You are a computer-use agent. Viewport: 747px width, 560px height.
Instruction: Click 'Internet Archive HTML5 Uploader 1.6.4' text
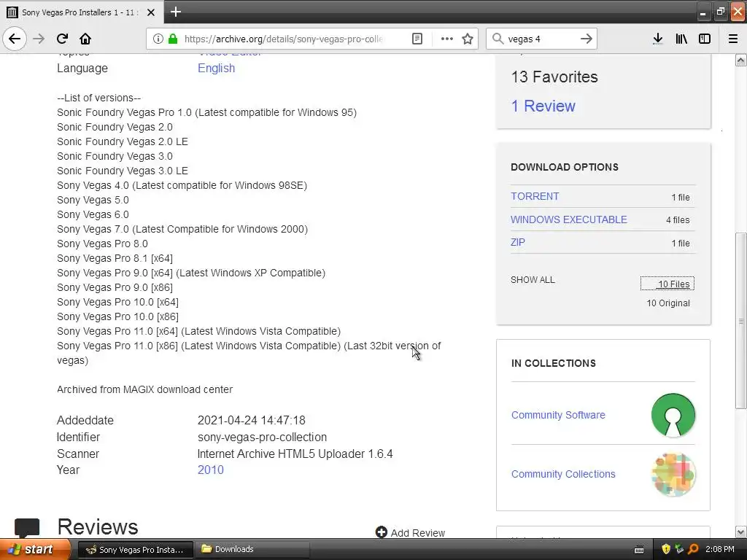pos(295,454)
